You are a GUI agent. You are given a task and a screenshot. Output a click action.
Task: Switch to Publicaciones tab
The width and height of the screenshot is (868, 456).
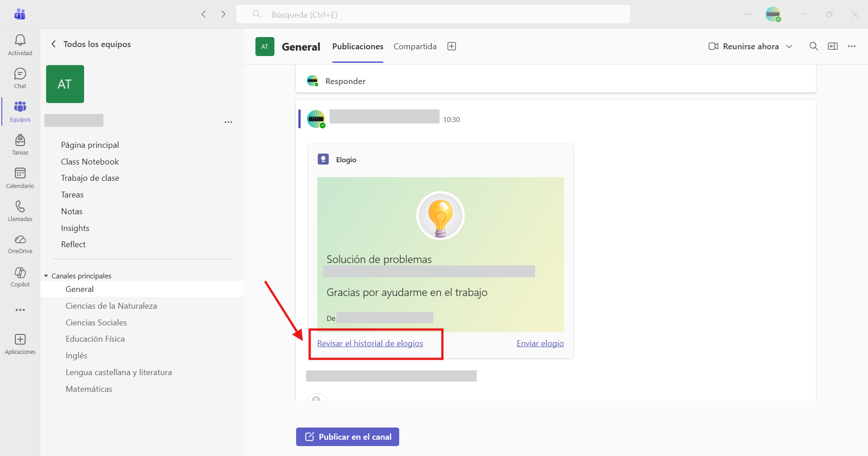358,46
